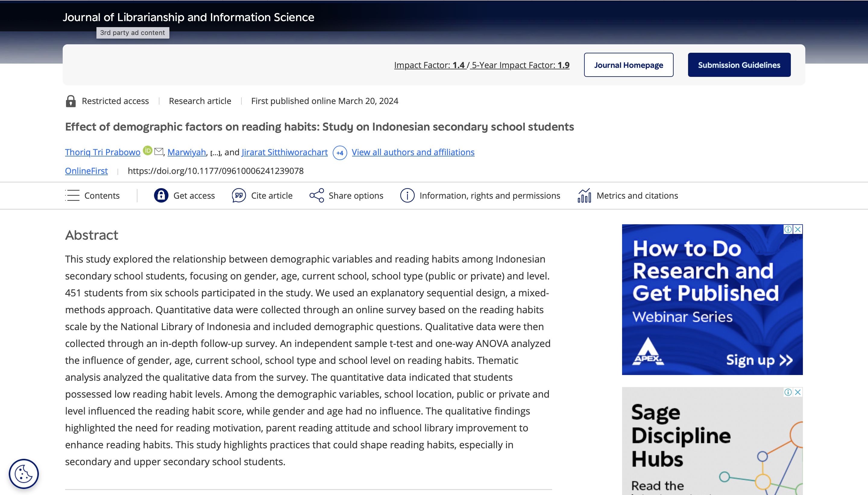Click the article DOI URL text
Image resolution: width=868 pixels, height=495 pixels.
click(215, 171)
